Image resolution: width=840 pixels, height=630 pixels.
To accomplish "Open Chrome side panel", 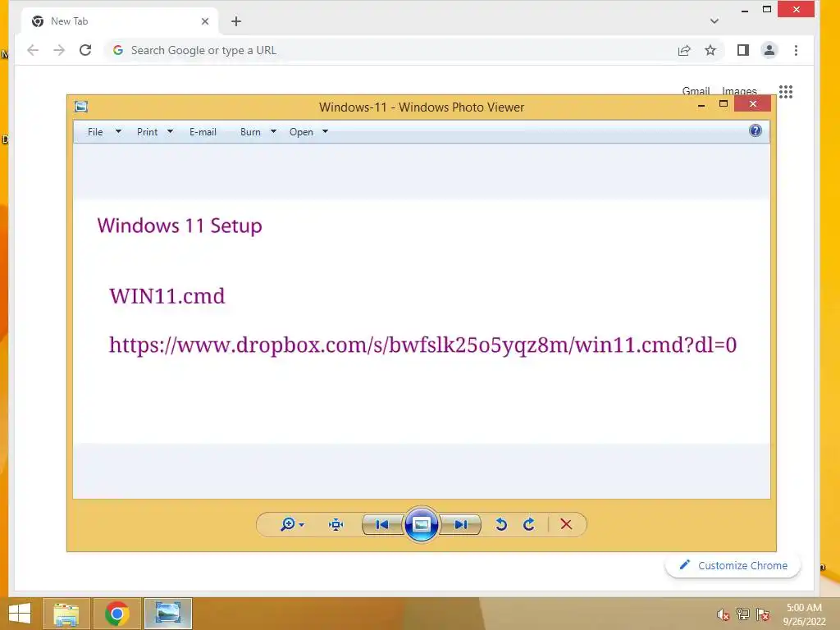I will 742,50.
